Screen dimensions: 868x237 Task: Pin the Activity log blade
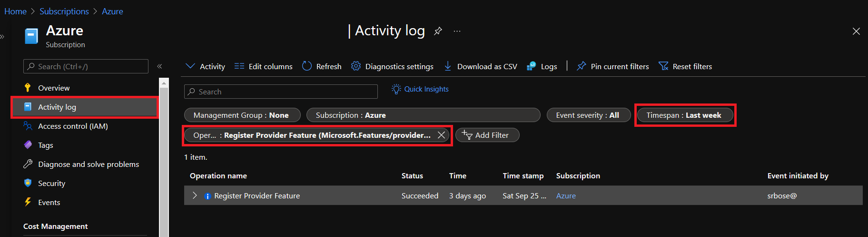pyautogui.click(x=438, y=31)
